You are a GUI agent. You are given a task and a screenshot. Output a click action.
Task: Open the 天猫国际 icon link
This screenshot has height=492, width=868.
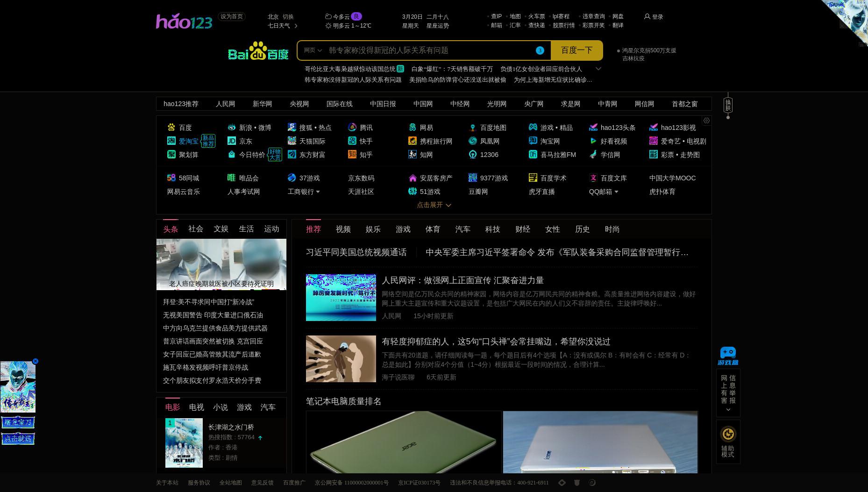pyautogui.click(x=292, y=141)
